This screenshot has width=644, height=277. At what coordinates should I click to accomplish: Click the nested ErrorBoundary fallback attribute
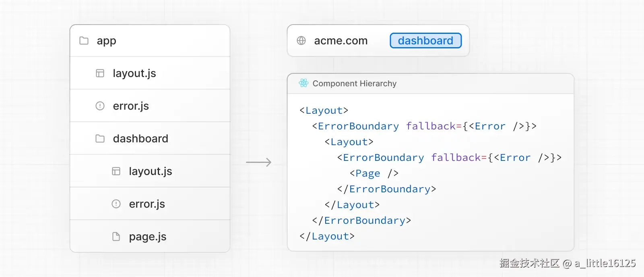[456, 158]
